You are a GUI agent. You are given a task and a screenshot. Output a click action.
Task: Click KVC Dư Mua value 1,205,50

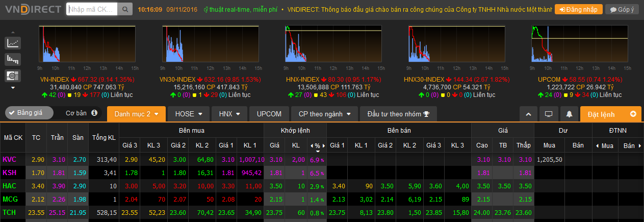click(x=550, y=160)
